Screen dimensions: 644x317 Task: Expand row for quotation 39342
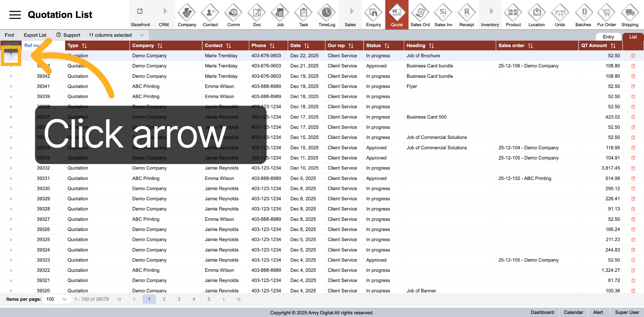11,76
